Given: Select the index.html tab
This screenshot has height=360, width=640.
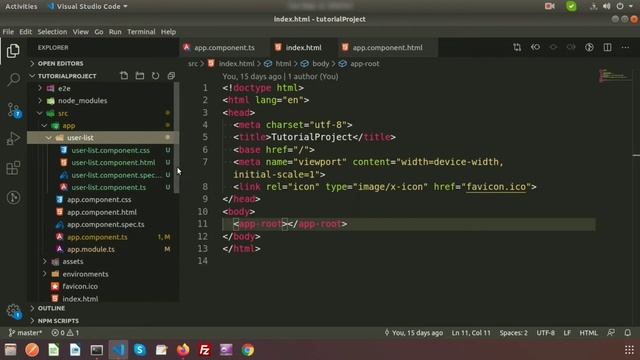Looking at the screenshot, I should 304,48.
